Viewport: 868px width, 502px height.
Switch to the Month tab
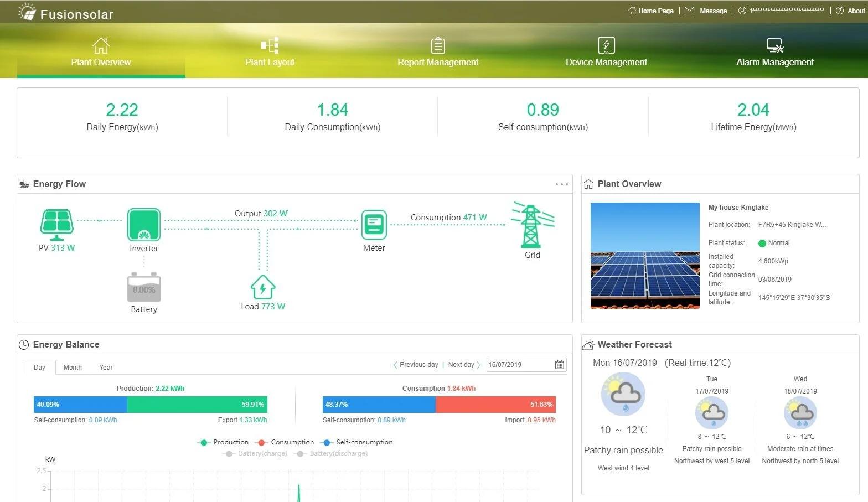coord(73,368)
